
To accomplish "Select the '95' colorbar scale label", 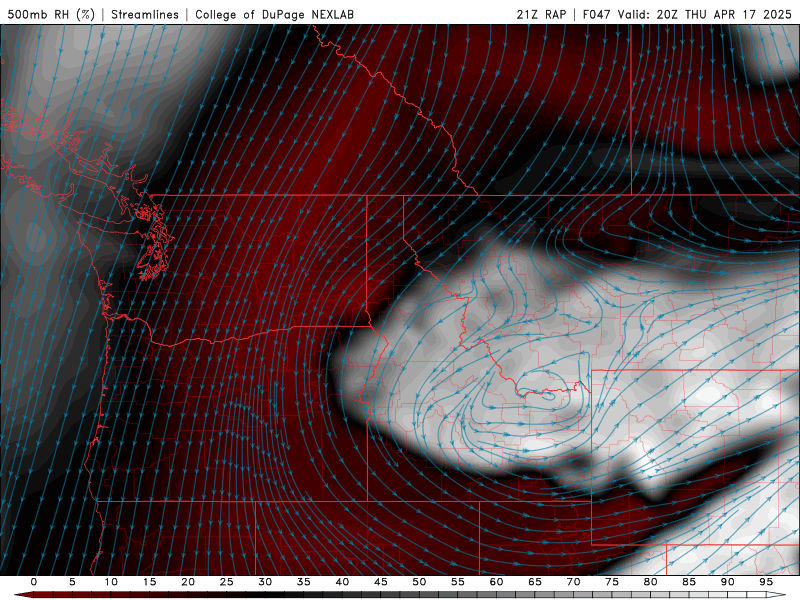I will 766,582.
